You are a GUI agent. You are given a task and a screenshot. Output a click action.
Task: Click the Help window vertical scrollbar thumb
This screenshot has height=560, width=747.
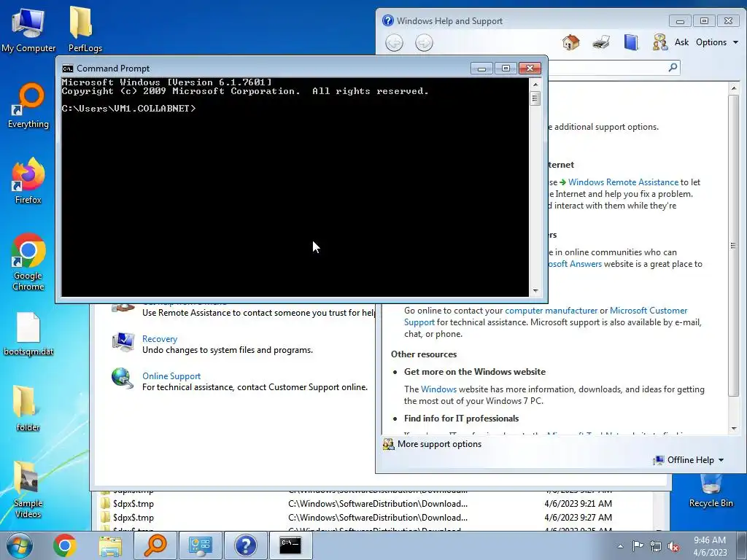(x=734, y=245)
